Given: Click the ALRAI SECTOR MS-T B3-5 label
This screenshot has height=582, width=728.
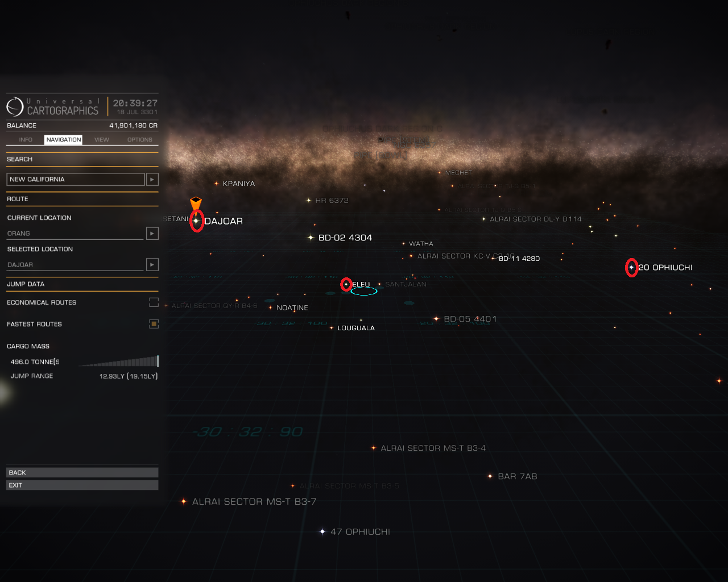Looking at the screenshot, I should tap(349, 486).
